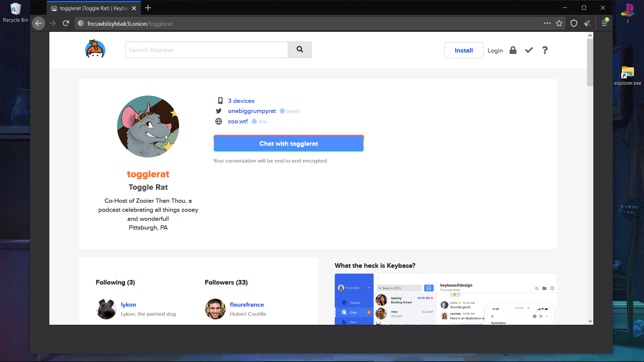Viewport: 644px width, 362px height.
Task: Click the page scrollbar up arrow
Action: click(590, 35)
